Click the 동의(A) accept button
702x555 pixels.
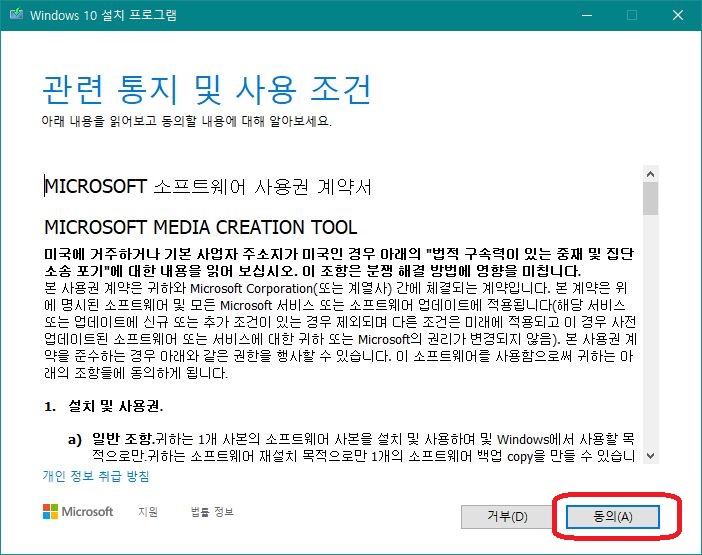point(612,517)
